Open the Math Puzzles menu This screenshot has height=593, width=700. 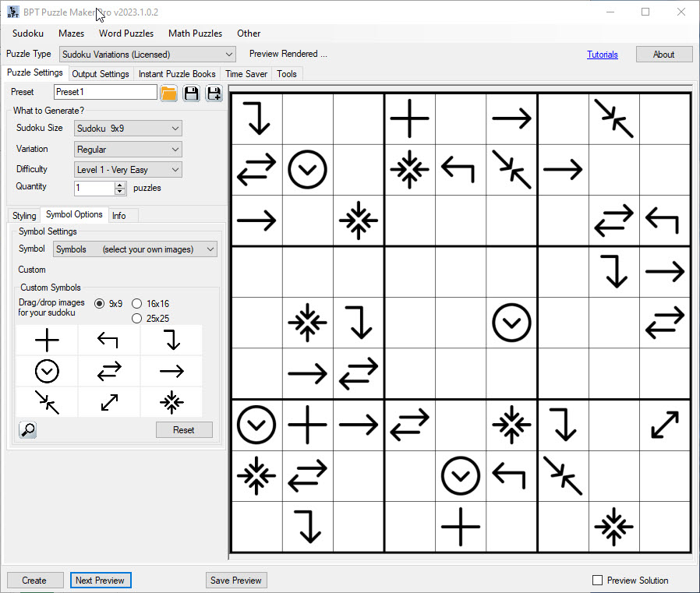click(x=194, y=34)
